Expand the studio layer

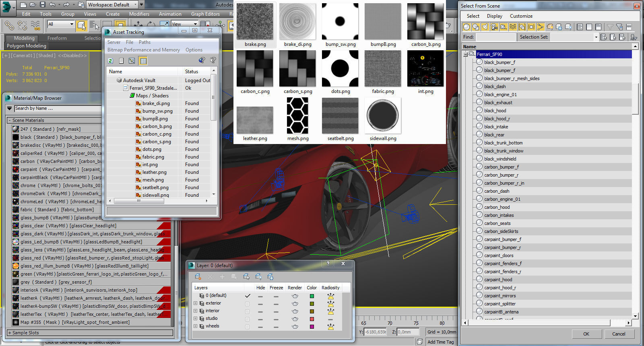click(x=196, y=319)
